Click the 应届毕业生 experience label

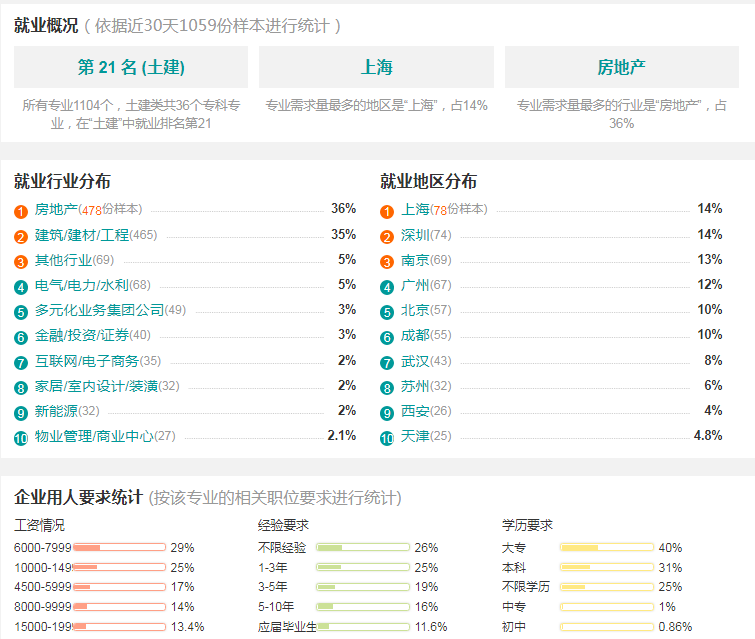point(287,627)
